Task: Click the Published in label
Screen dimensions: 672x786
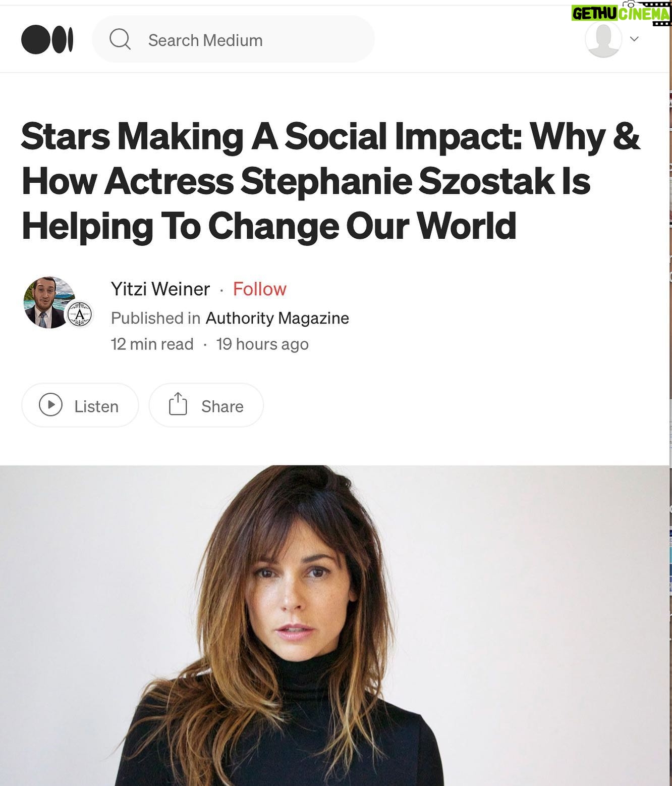Action: 155,318
